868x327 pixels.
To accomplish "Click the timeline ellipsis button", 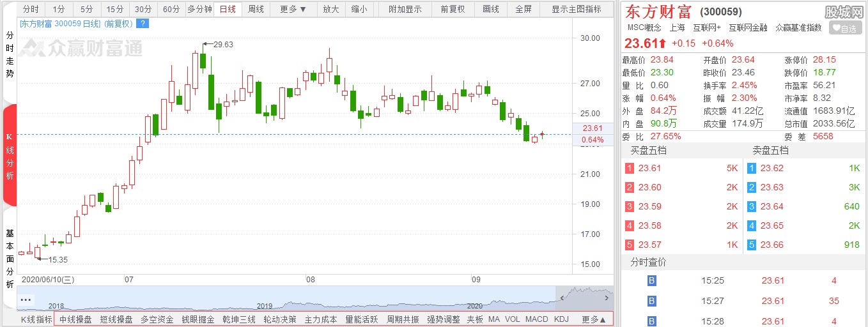I will pos(26,300).
